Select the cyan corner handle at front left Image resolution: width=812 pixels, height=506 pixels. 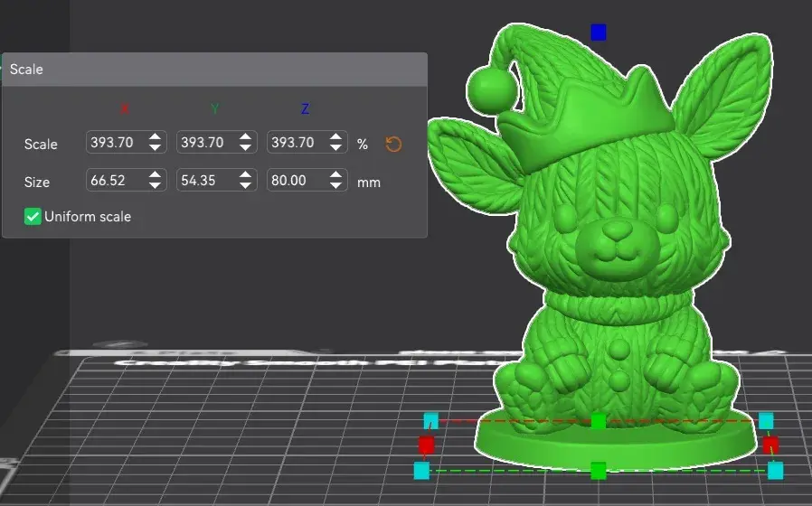[x=421, y=471]
